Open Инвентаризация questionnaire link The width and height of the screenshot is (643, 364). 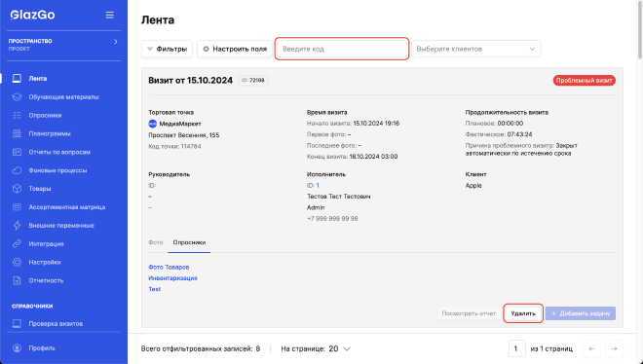coord(172,278)
